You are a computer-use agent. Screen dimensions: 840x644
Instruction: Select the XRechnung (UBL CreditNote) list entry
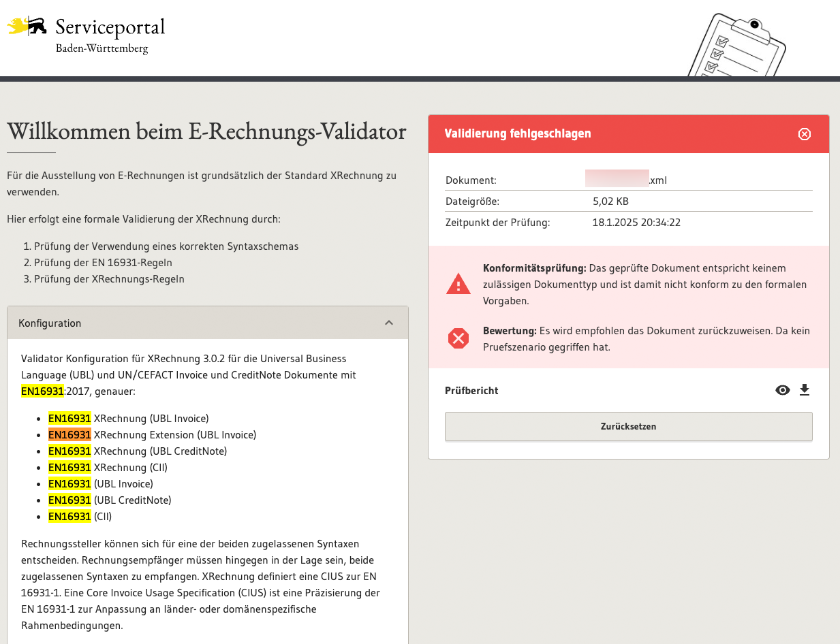point(160,451)
